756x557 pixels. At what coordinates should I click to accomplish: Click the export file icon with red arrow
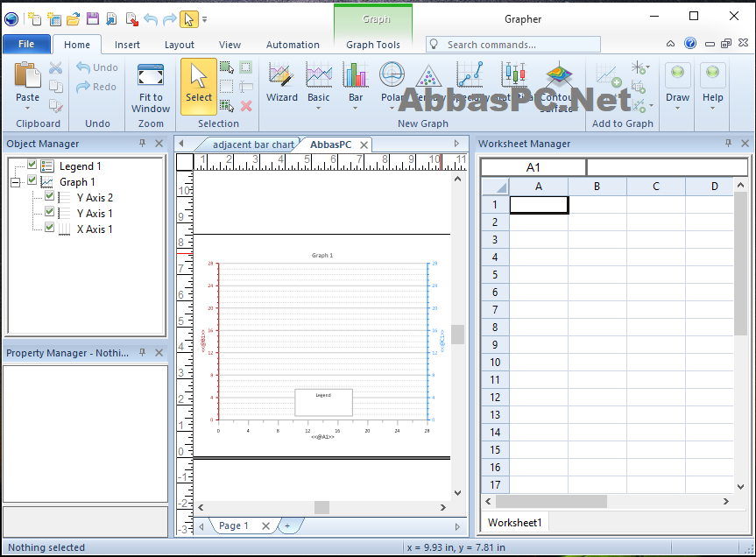131,18
